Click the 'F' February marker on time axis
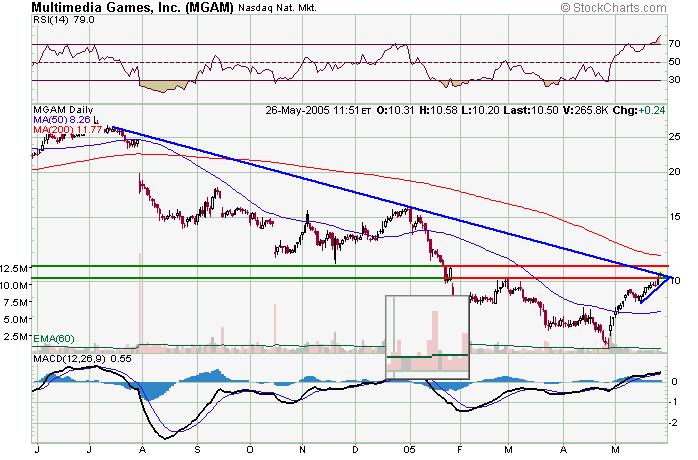Viewport: 698px width, 460px height. click(x=460, y=450)
